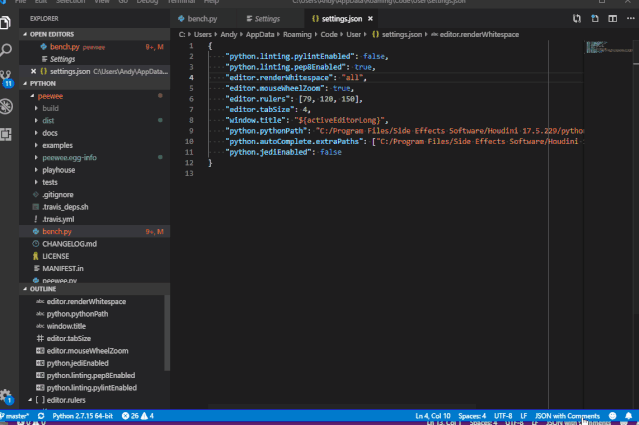Go to editor.mouseWheelZoom in Outline
This screenshot has height=425, width=639.
point(87,351)
